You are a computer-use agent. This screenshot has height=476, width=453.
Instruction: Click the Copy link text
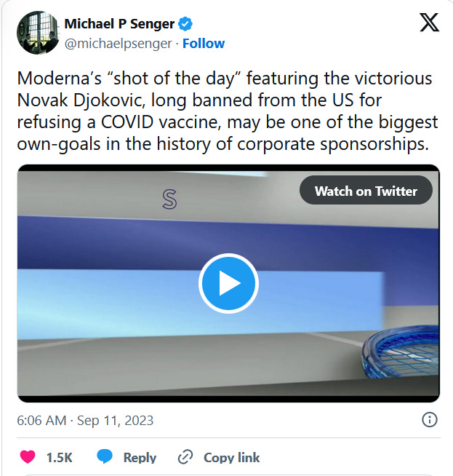pyautogui.click(x=232, y=458)
